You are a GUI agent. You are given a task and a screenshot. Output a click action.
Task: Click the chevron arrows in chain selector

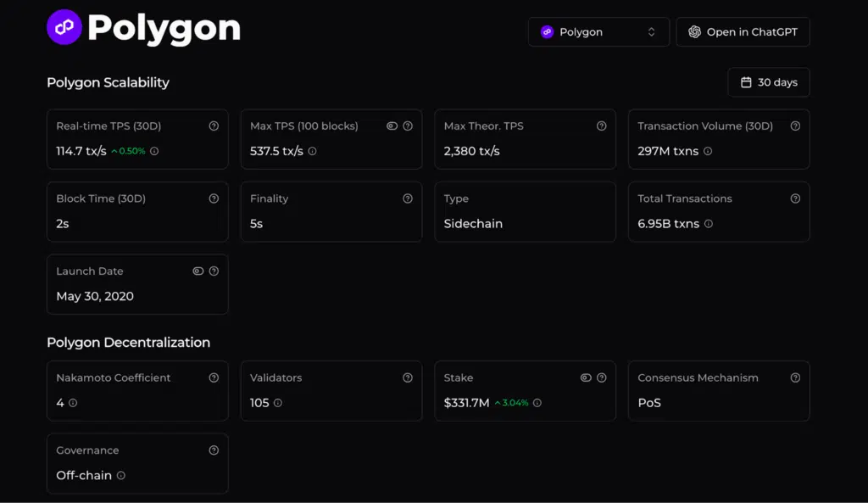pyautogui.click(x=652, y=32)
